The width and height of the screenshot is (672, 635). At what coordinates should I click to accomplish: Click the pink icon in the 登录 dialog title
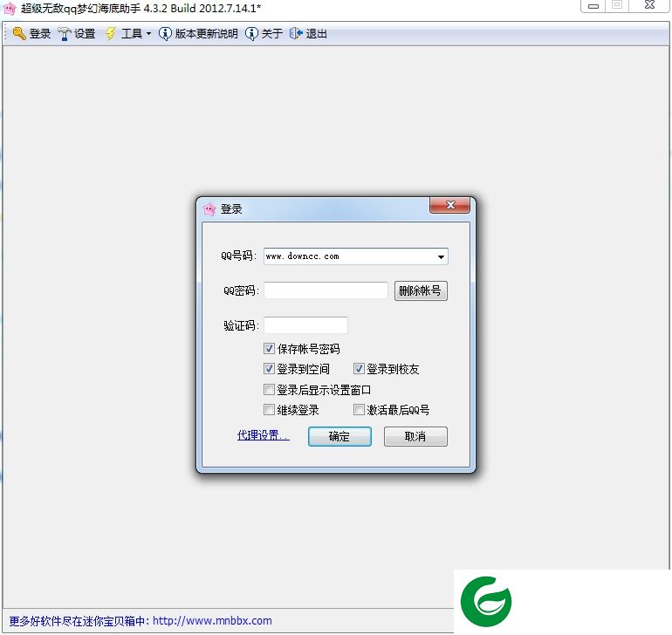pyautogui.click(x=209, y=209)
